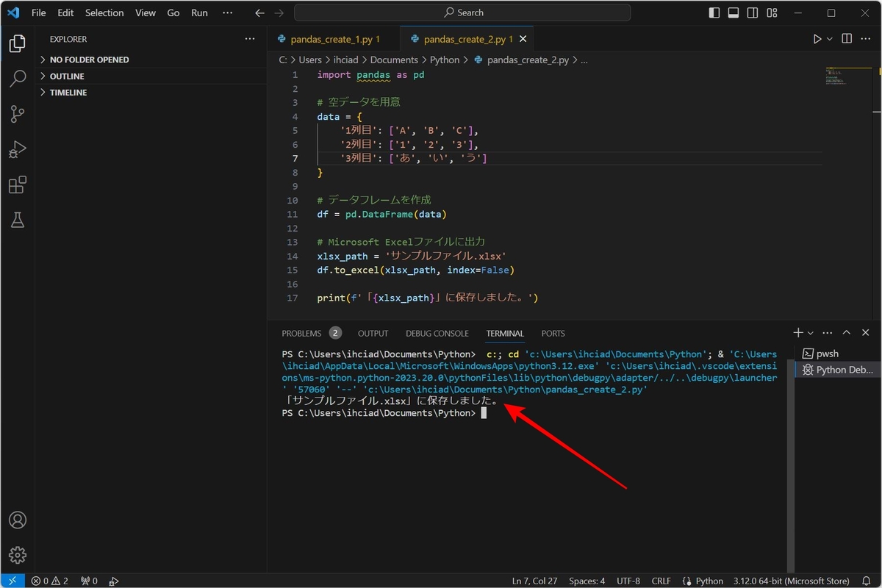Open the Run and Debug view

click(x=18, y=149)
